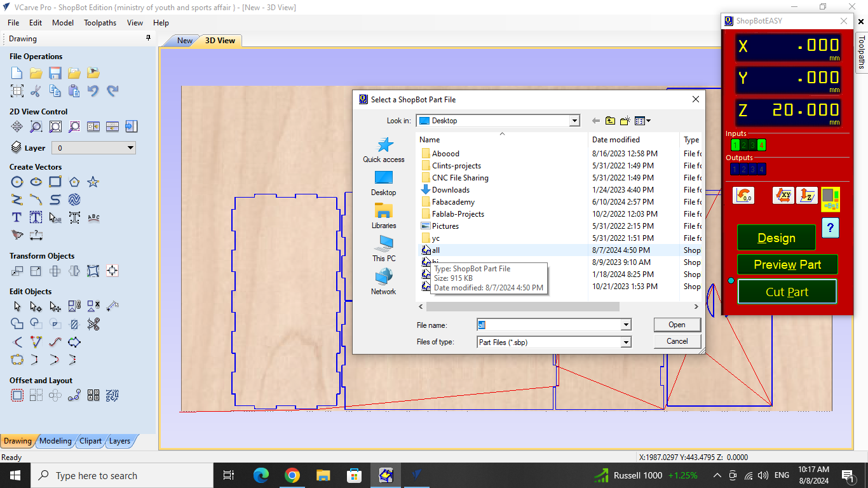
Task: Switch to the Clipart tab
Action: coord(90,441)
